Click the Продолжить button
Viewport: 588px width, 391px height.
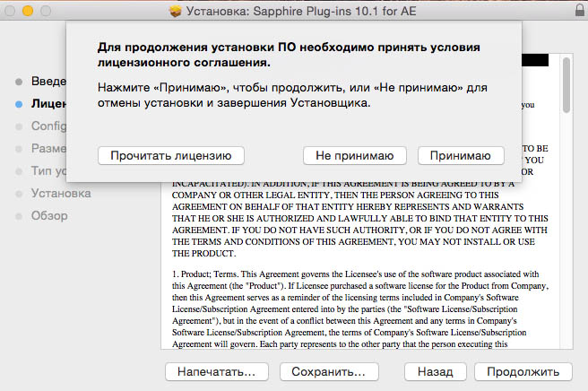pyautogui.click(x=523, y=371)
